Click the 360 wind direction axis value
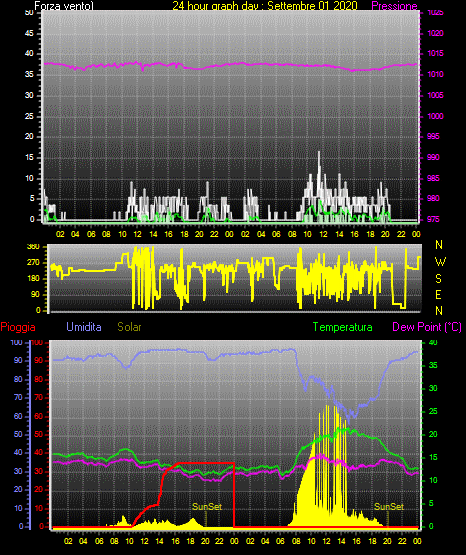This screenshot has height=555, width=466. [x=34, y=247]
